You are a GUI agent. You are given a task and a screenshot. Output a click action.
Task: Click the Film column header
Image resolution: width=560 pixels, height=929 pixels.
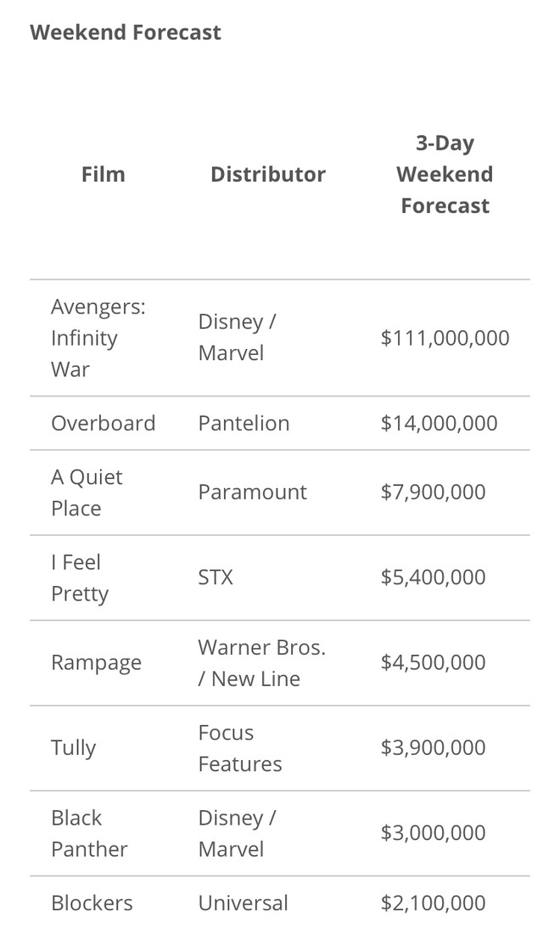(103, 174)
